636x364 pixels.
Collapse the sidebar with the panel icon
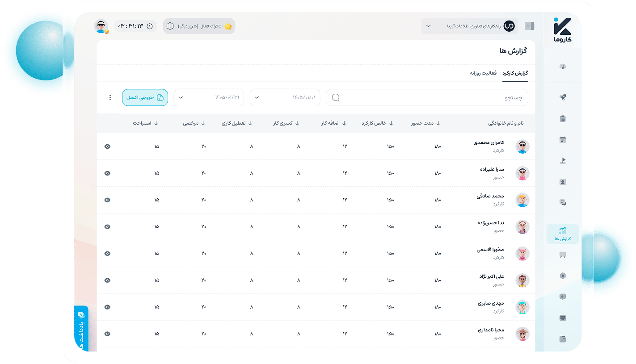click(530, 26)
